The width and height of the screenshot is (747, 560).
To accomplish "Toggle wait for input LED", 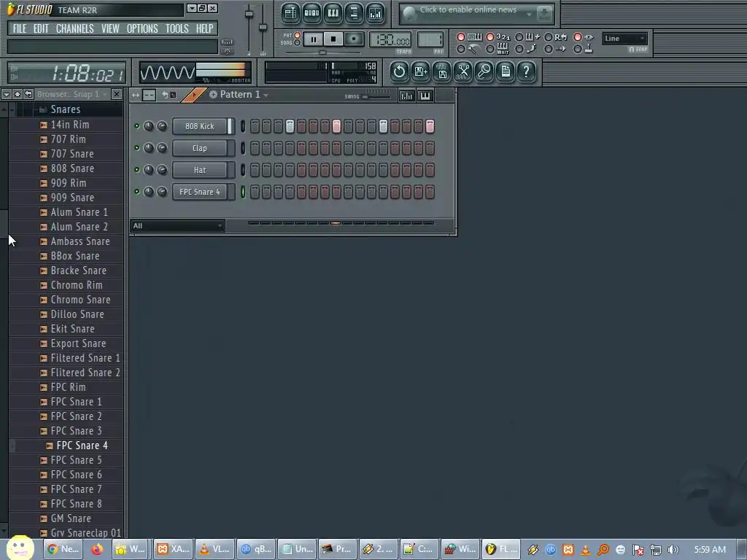I will click(489, 49).
